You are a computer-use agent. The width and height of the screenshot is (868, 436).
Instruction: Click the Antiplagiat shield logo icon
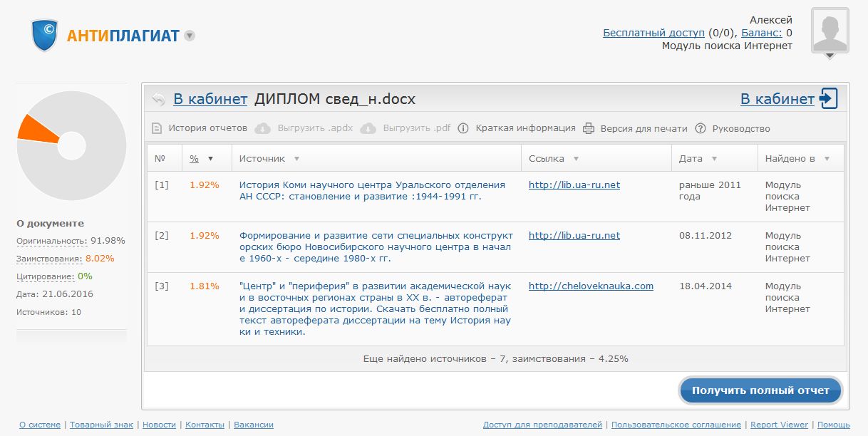pyautogui.click(x=44, y=35)
